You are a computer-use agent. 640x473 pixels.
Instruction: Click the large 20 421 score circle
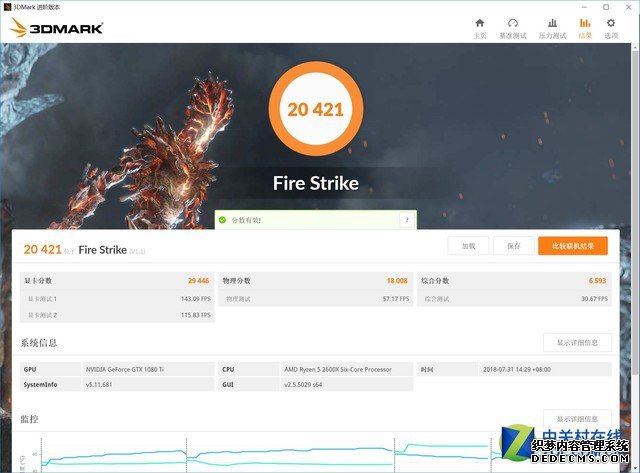click(x=316, y=109)
